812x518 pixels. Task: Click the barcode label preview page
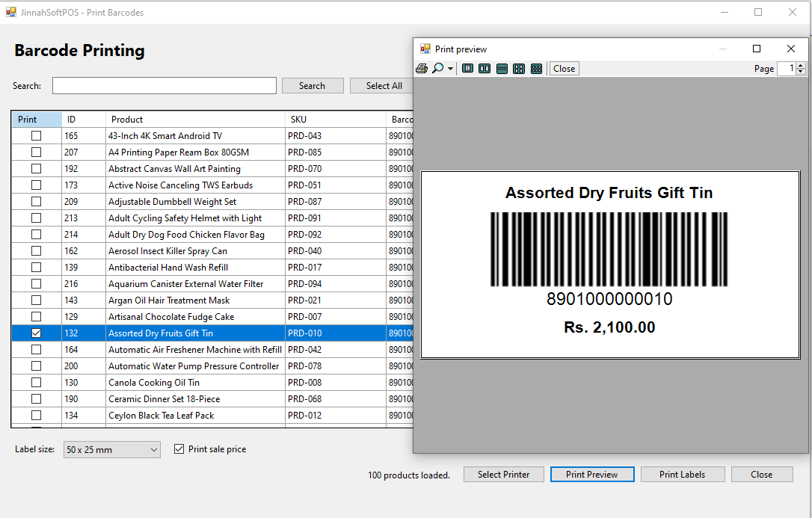(x=610, y=265)
